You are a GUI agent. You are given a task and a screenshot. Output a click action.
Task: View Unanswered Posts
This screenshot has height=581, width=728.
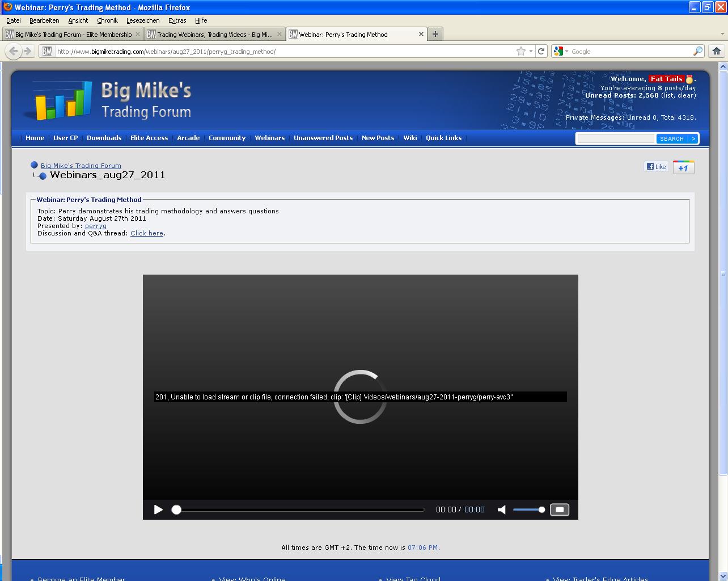pyautogui.click(x=323, y=138)
